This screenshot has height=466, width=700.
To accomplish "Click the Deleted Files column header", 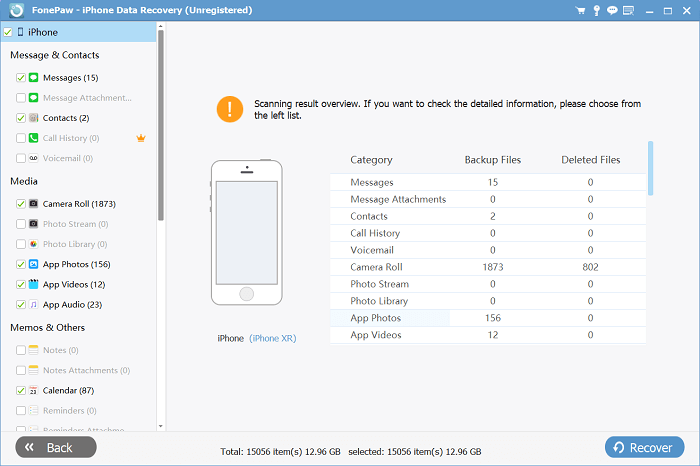I will [x=591, y=160].
